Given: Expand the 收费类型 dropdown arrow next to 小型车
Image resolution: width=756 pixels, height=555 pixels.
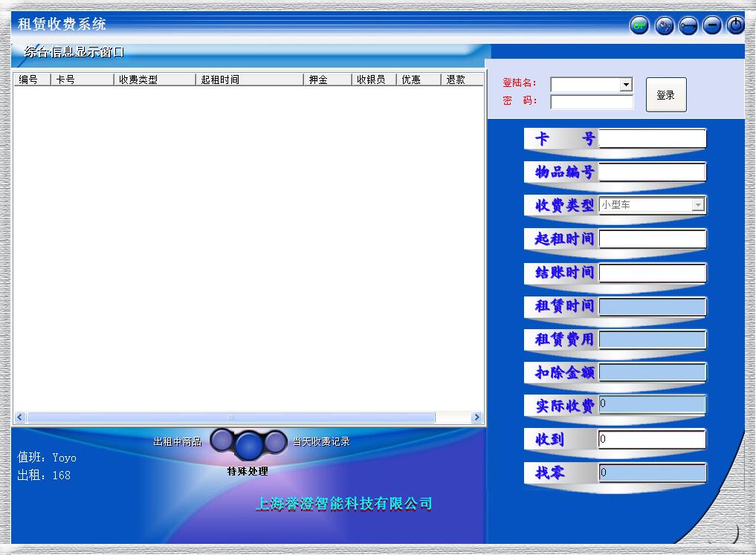Looking at the screenshot, I should pyautogui.click(x=699, y=205).
